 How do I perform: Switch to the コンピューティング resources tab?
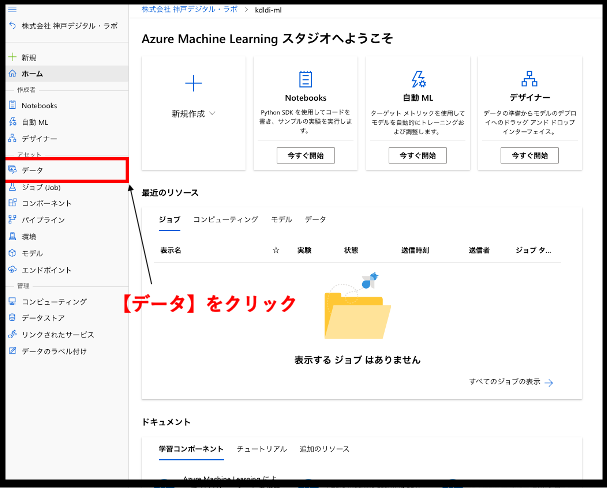click(226, 219)
